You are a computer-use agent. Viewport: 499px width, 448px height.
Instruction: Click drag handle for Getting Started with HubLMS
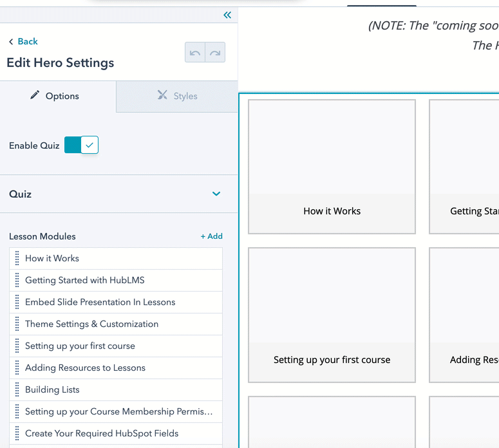pos(17,280)
